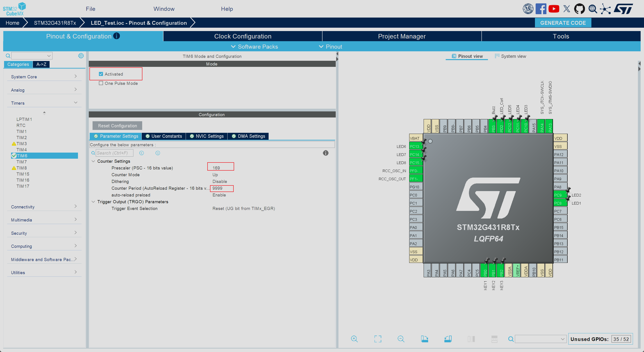The height and width of the screenshot is (352, 644).
Task: Select TIM7 in the Timers list
Action: coord(21,162)
